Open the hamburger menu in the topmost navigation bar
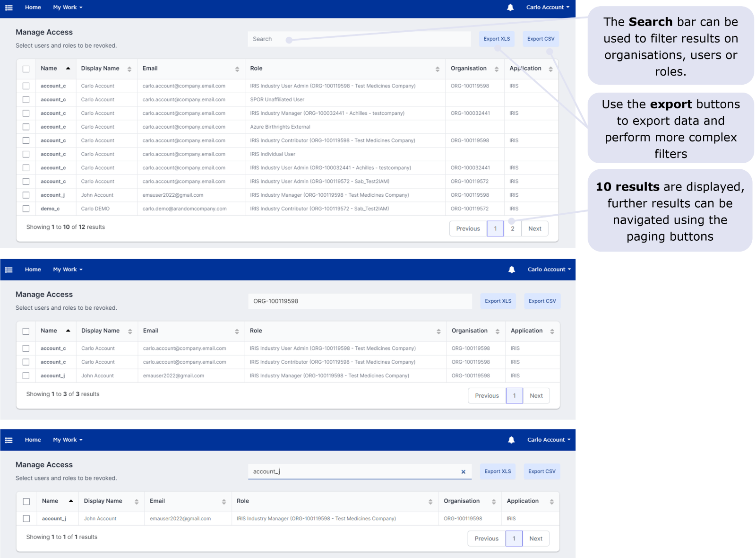The height and width of the screenshot is (558, 756). tap(9, 8)
